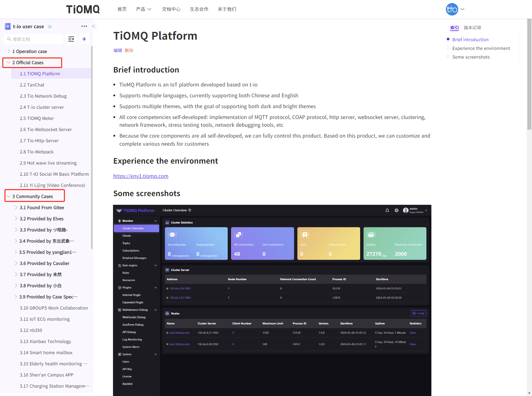Screen dimensions: 532x396
Task: Click the search magnifier icon
Action: click(x=9, y=39)
